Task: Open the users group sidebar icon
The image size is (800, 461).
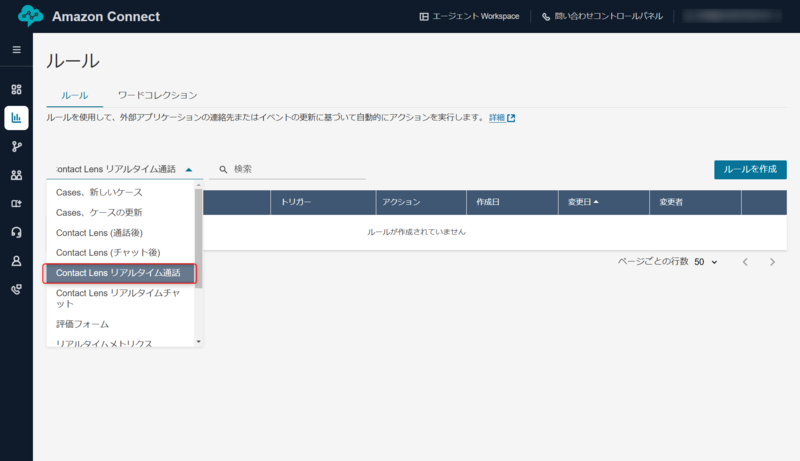Action: coord(16,175)
